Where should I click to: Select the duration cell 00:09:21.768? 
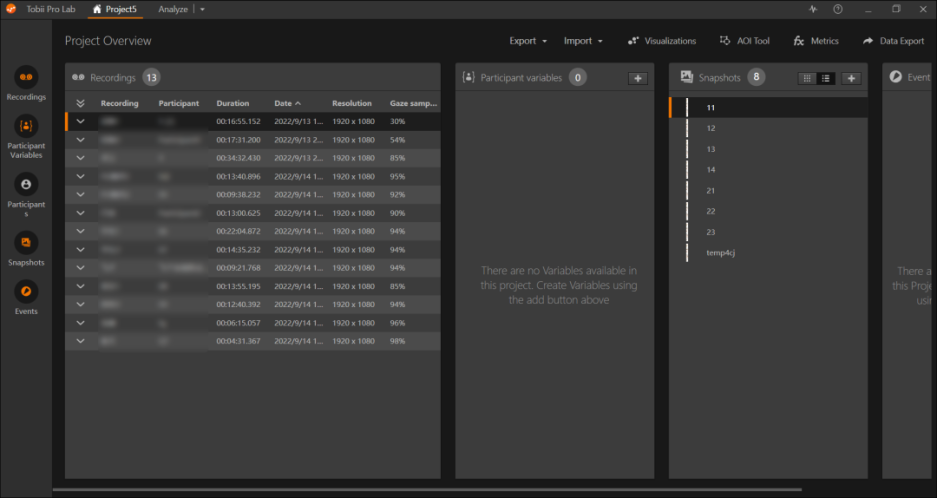(238, 268)
